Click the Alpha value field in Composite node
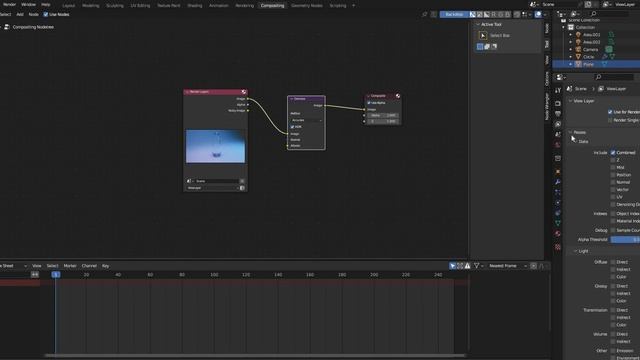 (383, 116)
